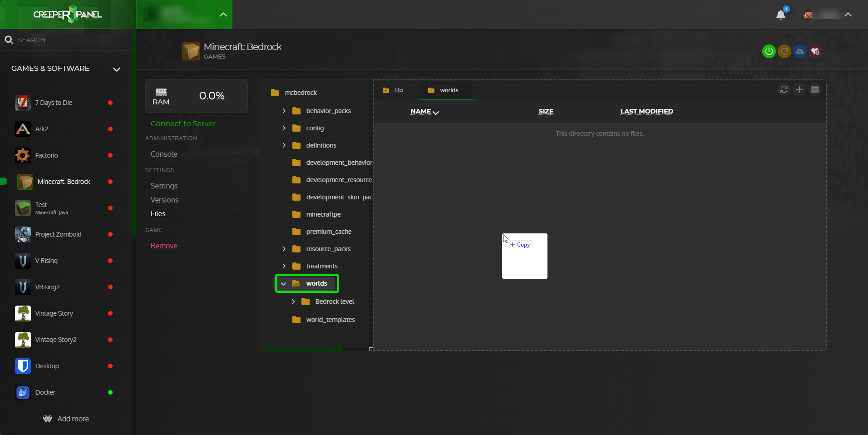Expand the behavior_packs folder
868x435 pixels.
point(284,111)
